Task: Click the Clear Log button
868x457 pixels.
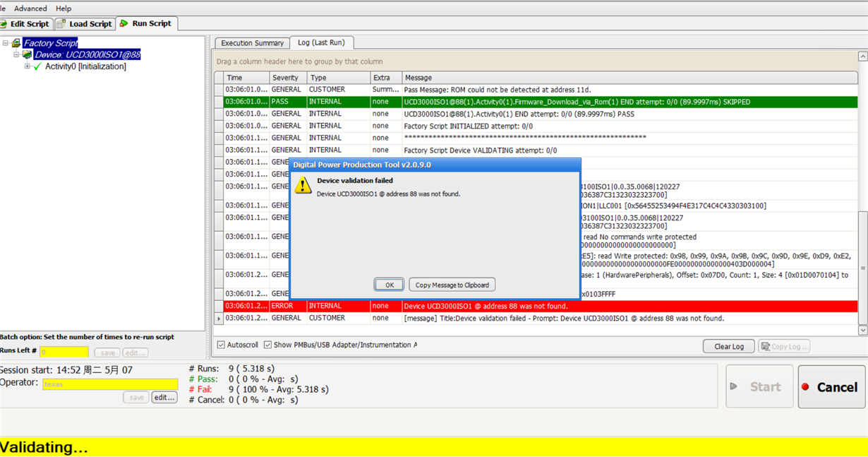Action: [728, 346]
